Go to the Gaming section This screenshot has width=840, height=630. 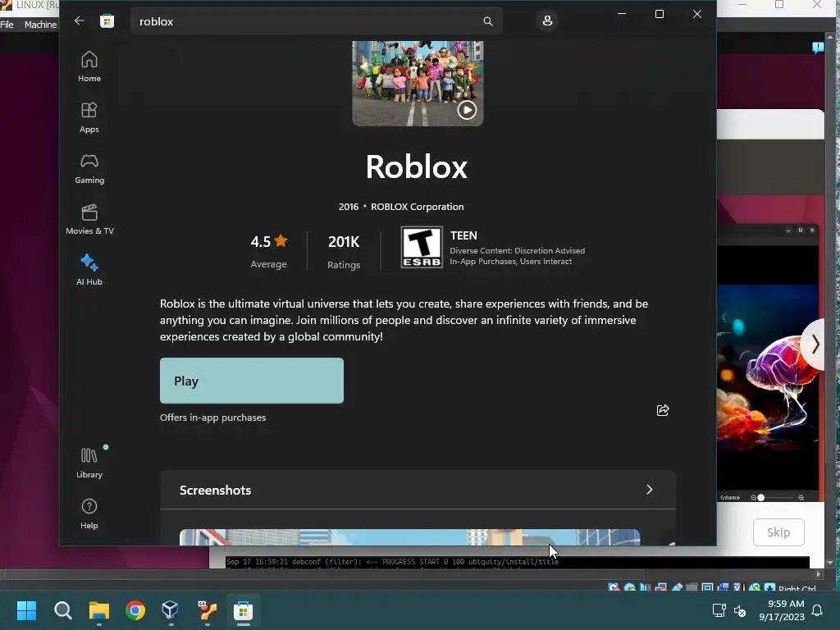[89, 168]
